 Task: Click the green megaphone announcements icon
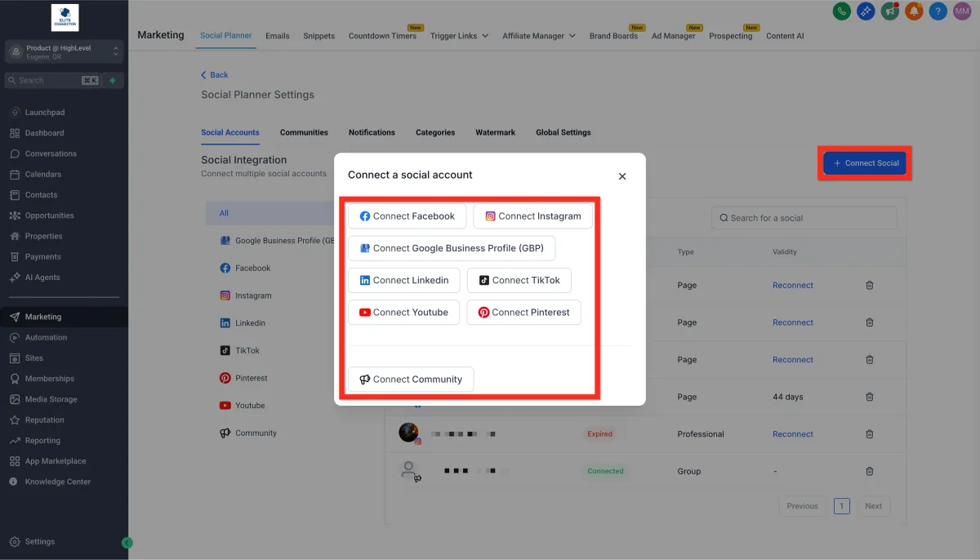(890, 11)
